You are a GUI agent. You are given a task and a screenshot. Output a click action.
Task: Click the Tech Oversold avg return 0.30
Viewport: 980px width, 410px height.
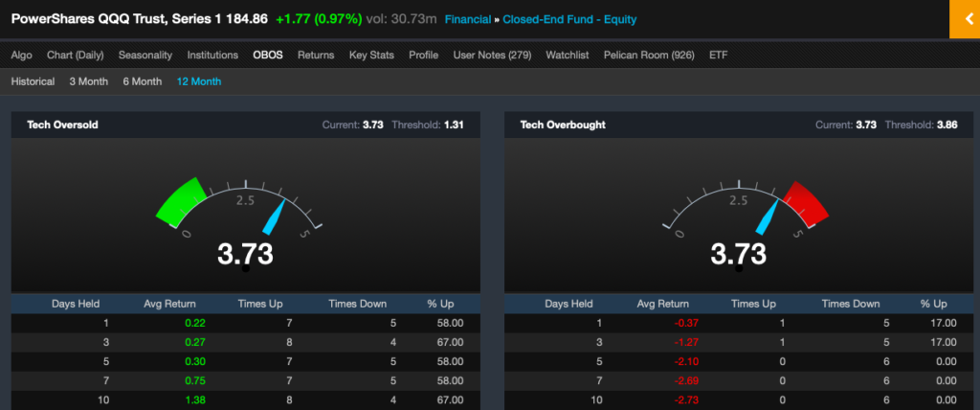click(195, 361)
